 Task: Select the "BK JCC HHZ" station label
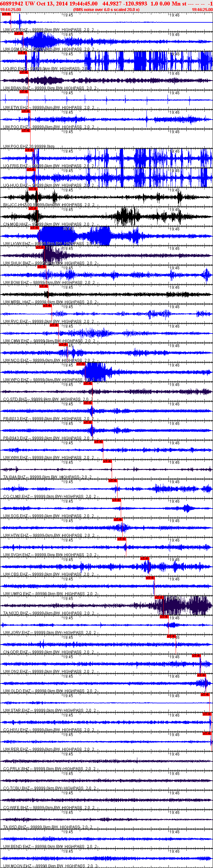tap(15, 205)
